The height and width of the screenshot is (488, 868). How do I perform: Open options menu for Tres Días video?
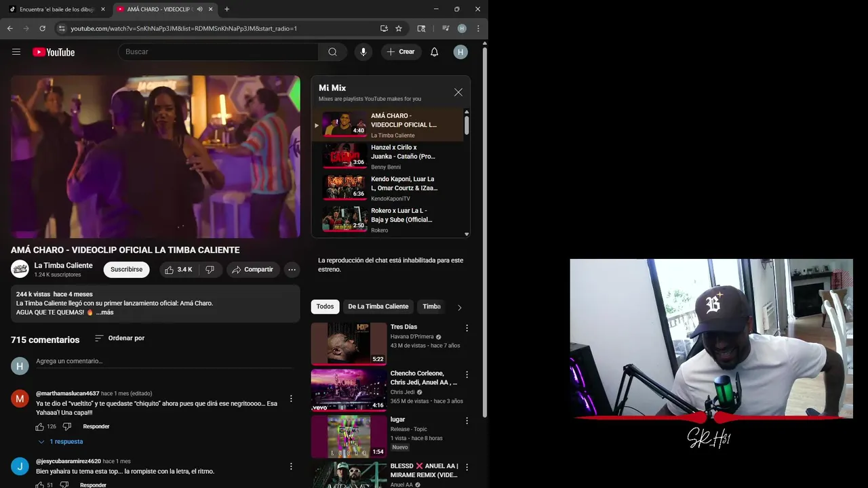tap(467, 328)
